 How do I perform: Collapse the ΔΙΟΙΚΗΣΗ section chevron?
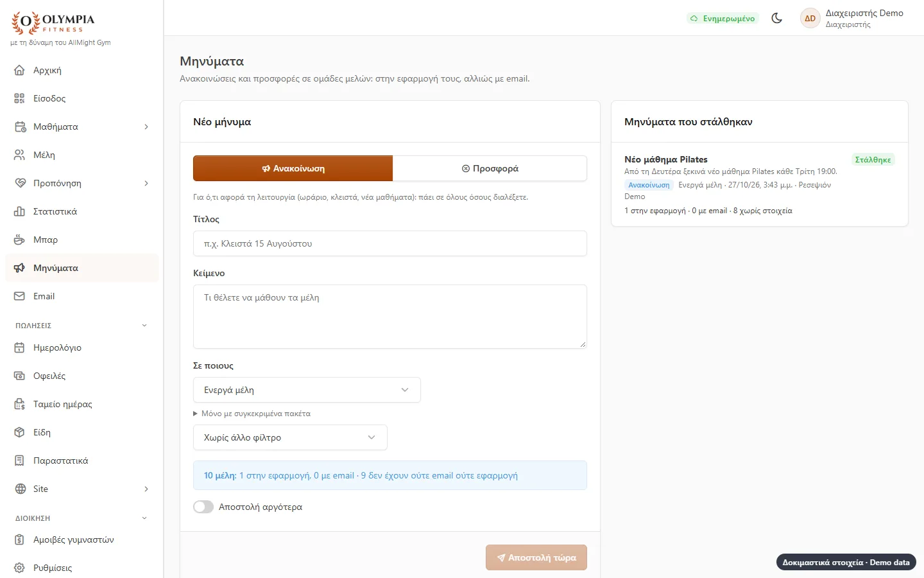pos(144,518)
